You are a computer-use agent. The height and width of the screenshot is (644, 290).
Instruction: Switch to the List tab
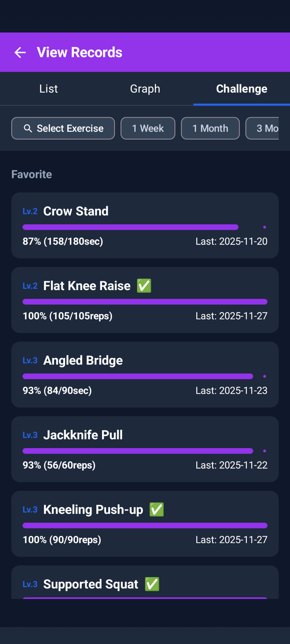tap(48, 89)
